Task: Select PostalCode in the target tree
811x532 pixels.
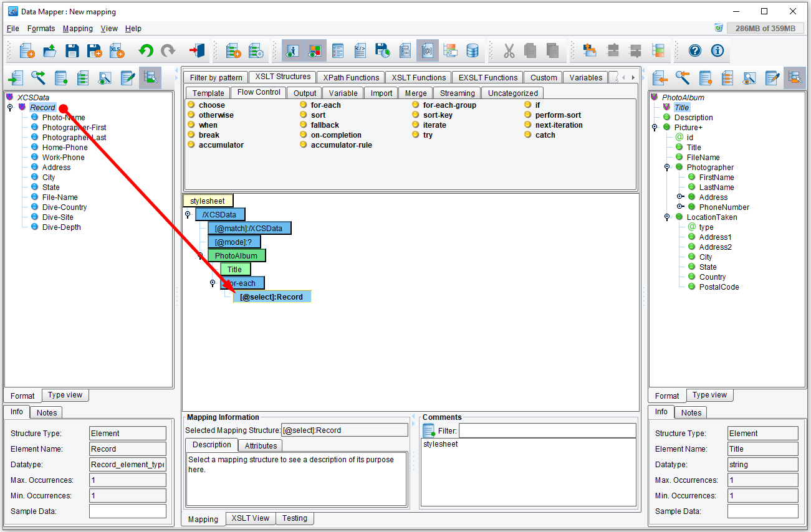Action: pyautogui.click(x=719, y=287)
